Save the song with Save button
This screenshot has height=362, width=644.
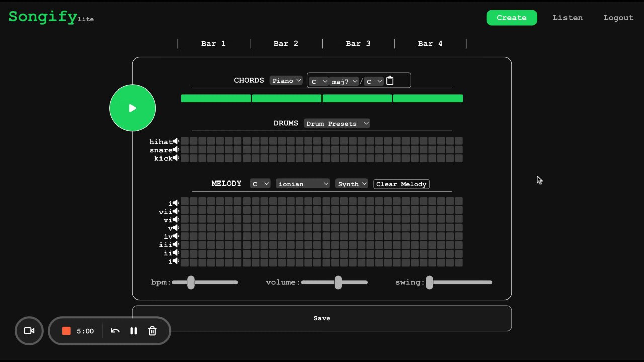point(322,318)
